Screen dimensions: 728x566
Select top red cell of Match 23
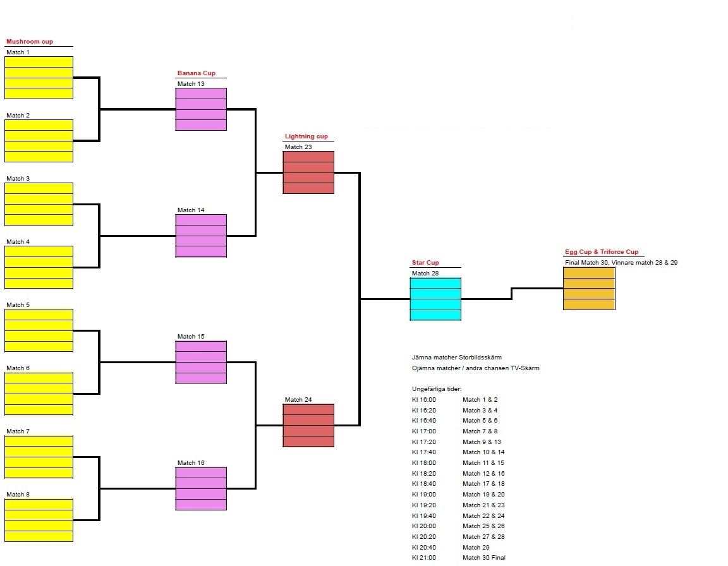(308, 157)
